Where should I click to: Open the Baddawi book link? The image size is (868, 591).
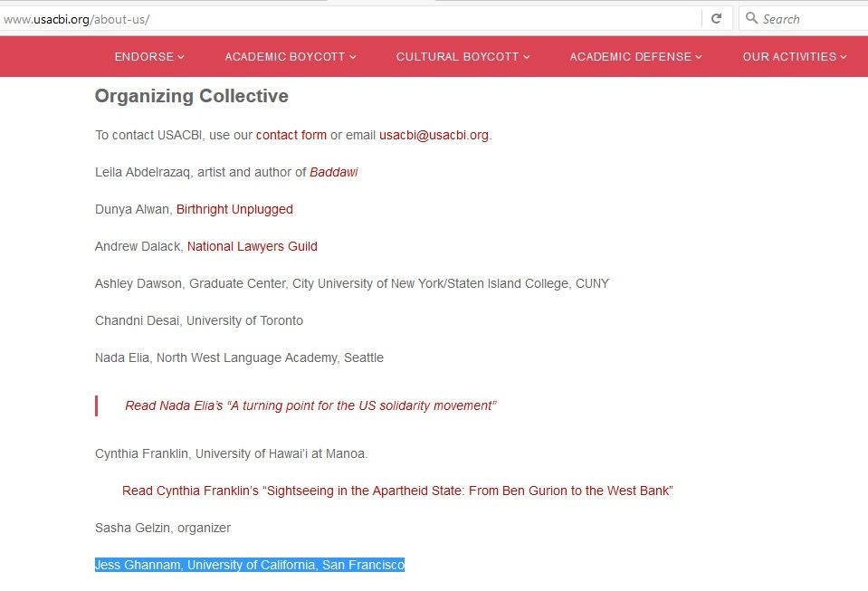[x=333, y=172]
